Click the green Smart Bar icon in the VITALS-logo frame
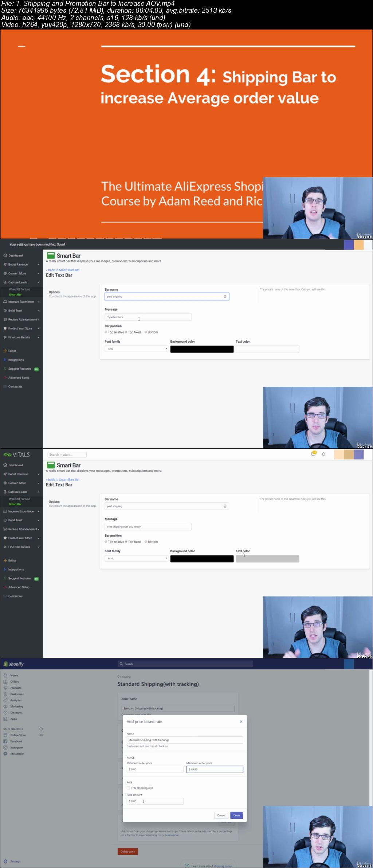373x868 pixels. coord(51,465)
